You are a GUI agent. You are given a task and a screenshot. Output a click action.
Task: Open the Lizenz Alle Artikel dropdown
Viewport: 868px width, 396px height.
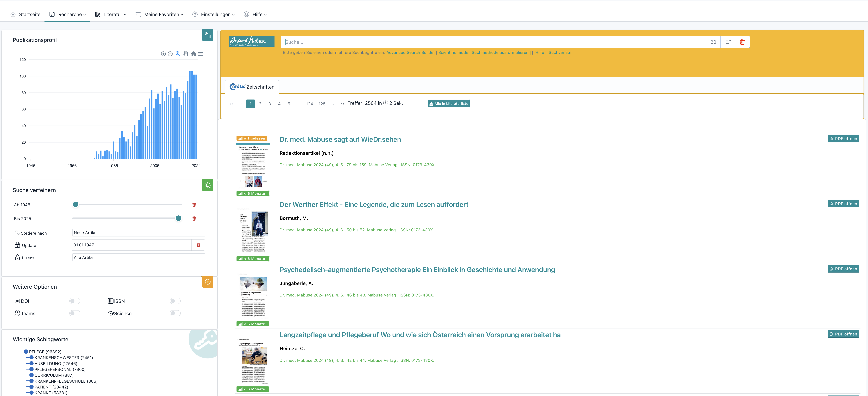pos(138,257)
